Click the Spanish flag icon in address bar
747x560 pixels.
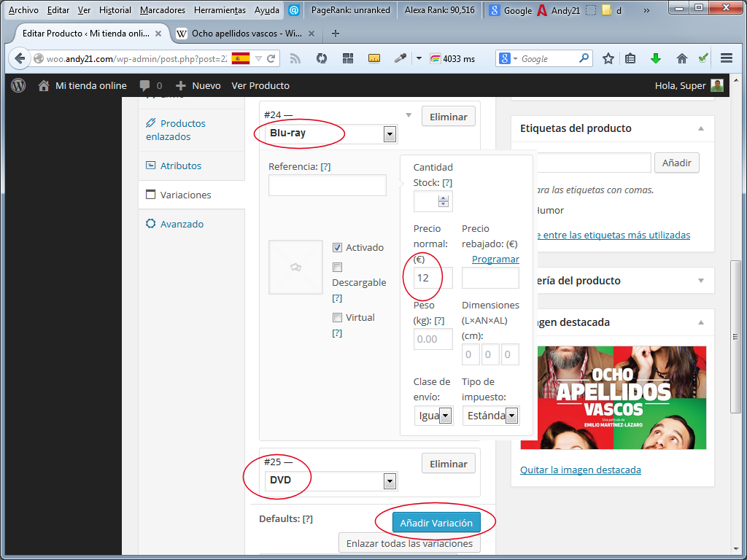click(x=241, y=58)
